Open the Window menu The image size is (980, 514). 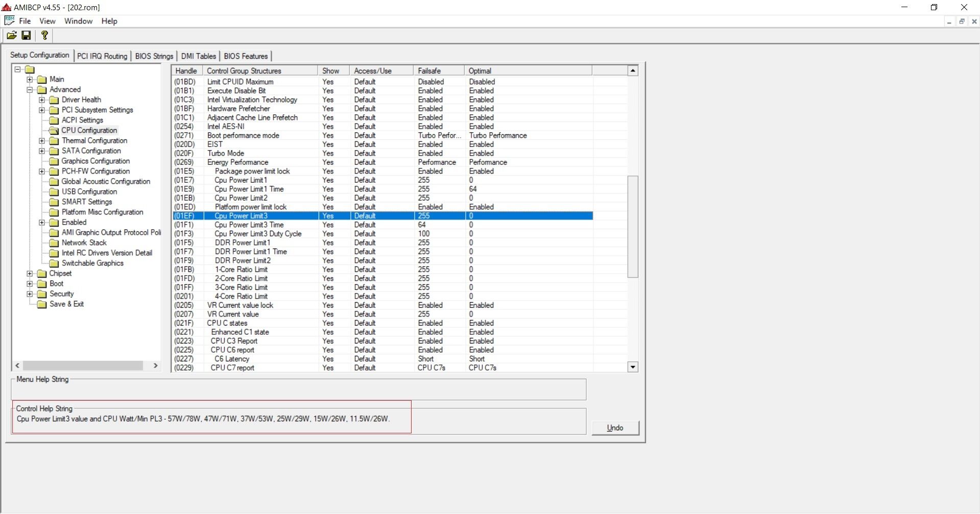(78, 21)
